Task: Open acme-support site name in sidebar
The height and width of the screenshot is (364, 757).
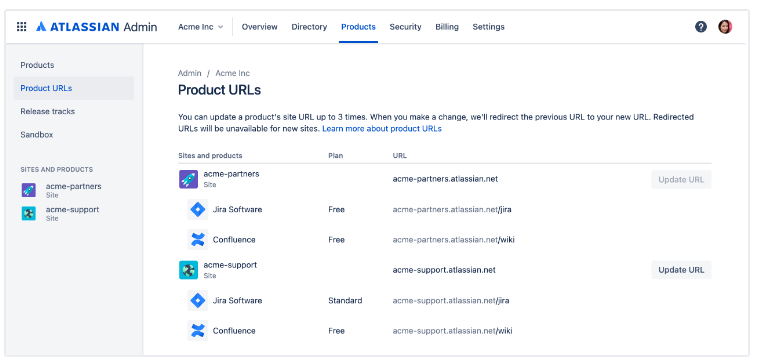Action: coord(72,210)
